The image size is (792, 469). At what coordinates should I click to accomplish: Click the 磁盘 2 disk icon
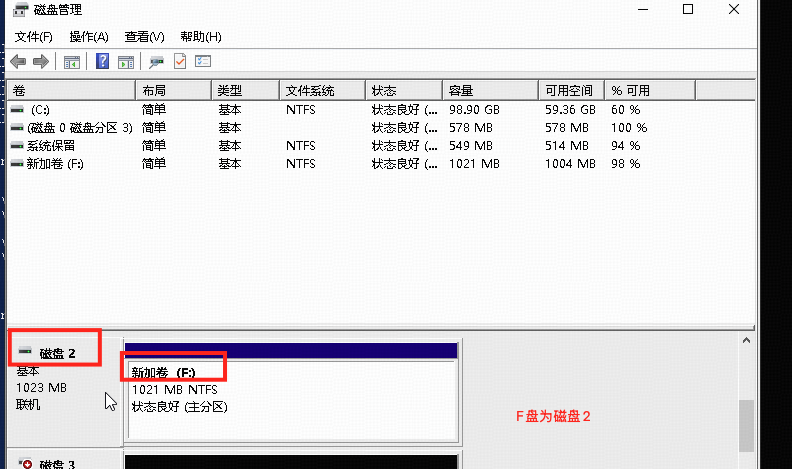25,351
